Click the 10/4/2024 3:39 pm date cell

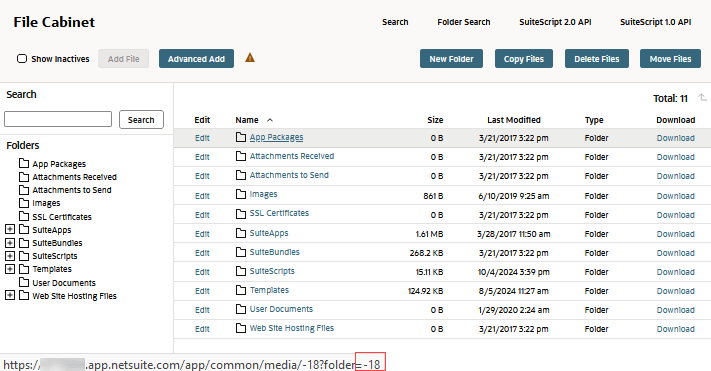point(514,272)
